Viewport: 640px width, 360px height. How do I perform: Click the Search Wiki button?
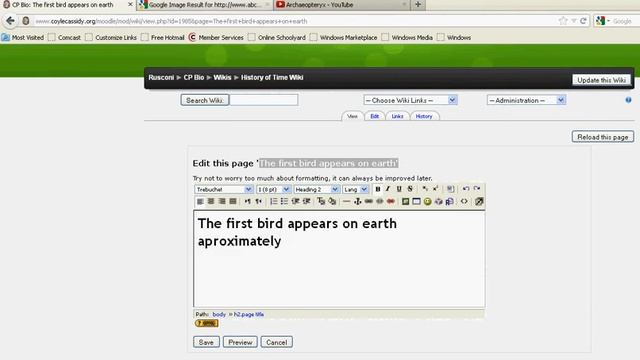[204, 100]
